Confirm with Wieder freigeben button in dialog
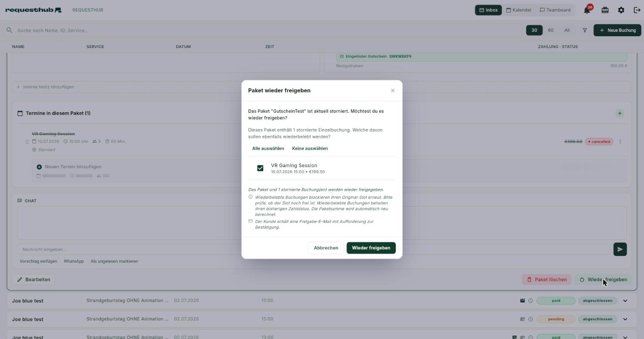The image size is (644, 339). pyautogui.click(x=371, y=248)
